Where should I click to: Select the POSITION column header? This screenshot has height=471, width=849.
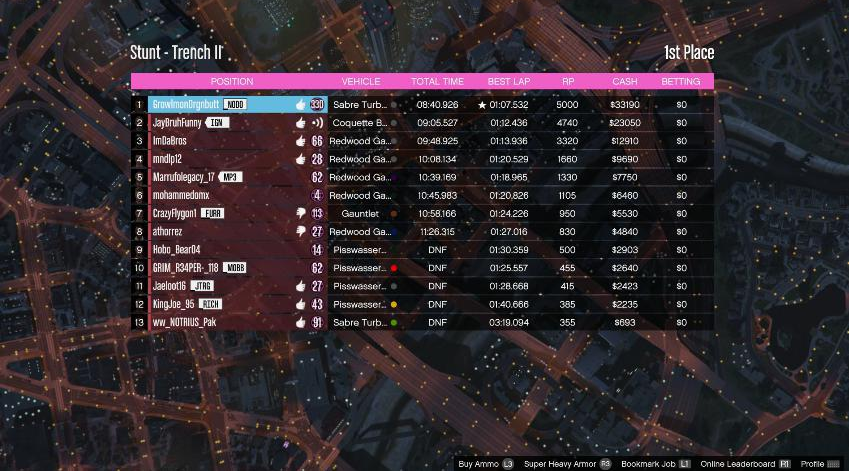[232, 82]
